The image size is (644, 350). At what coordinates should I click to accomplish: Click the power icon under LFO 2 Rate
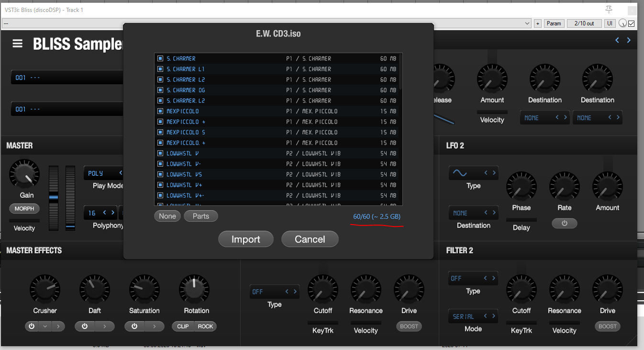pyautogui.click(x=565, y=224)
